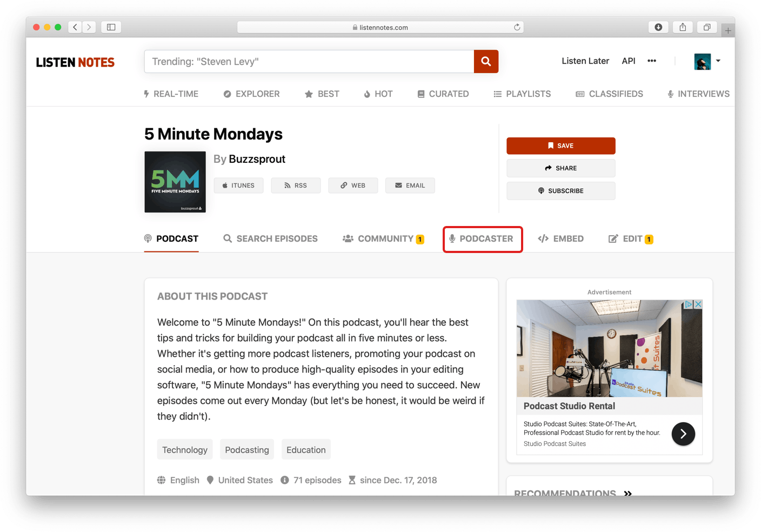Click the red search magnifier icon

point(485,61)
